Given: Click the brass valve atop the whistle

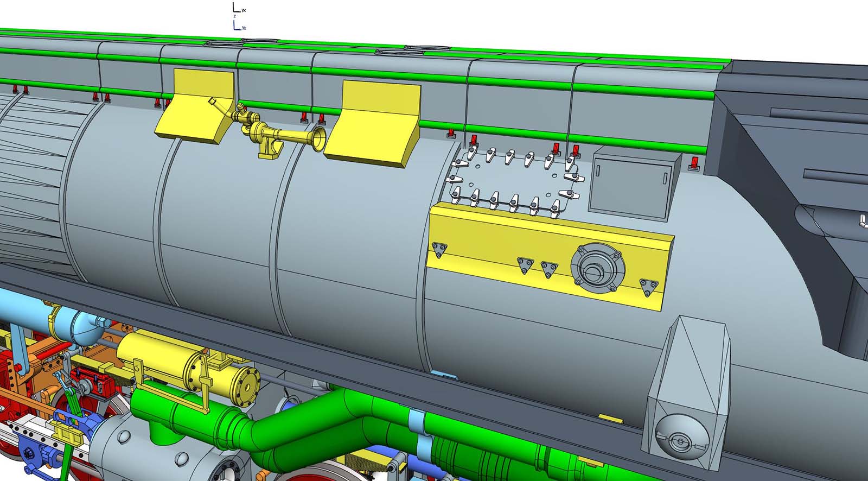Looking at the screenshot, I should (241, 115).
